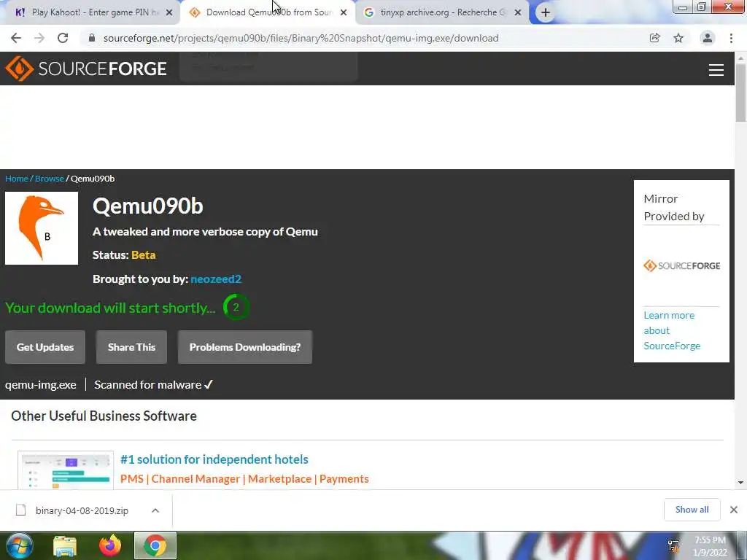This screenshot has height=560, width=747.
Task: Click the SourceForge logo in the header
Action: 86,69
